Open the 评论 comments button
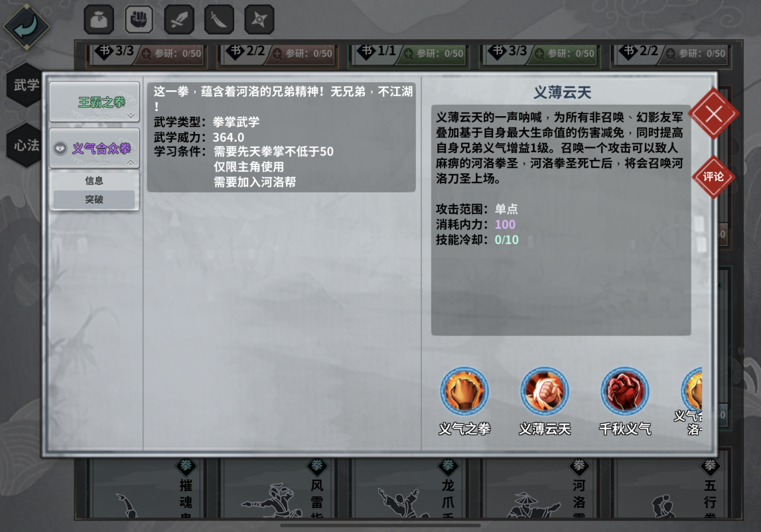Image resolution: width=761 pixels, height=532 pixels. [x=713, y=176]
